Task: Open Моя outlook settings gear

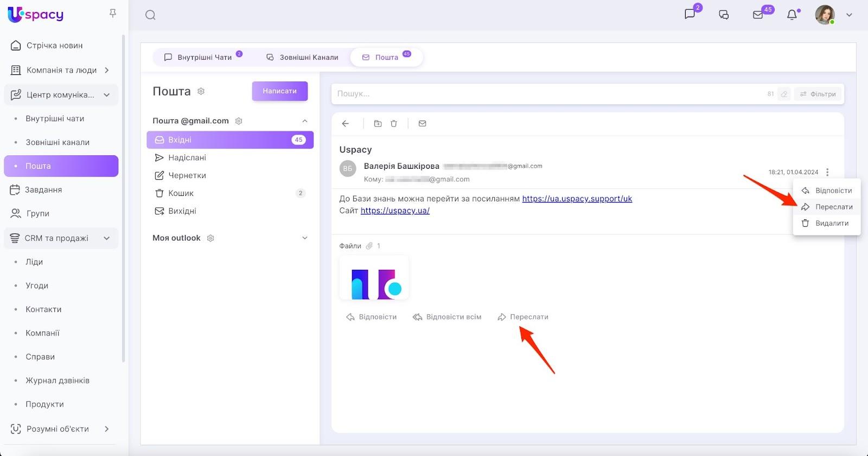Action: [210, 238]
